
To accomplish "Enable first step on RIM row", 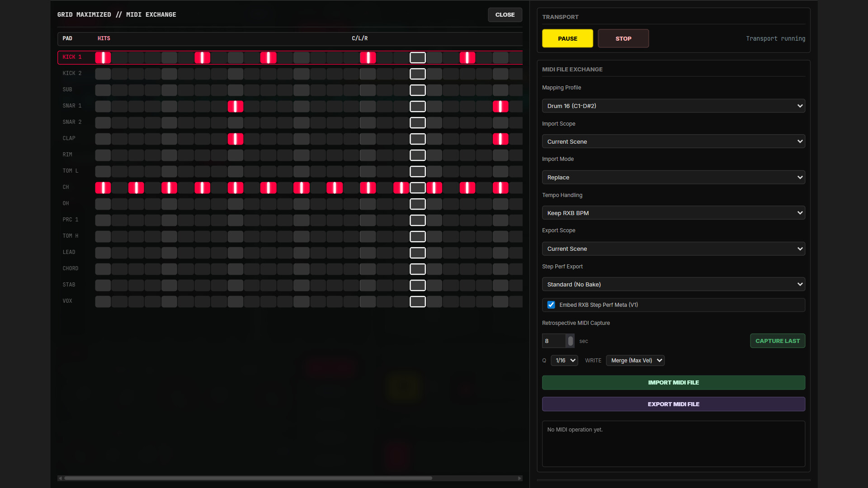I will [103, 155].
